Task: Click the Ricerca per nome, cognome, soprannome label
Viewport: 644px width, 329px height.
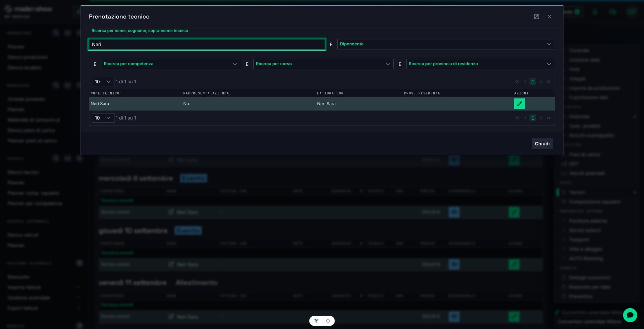Action: coord(140,31)
